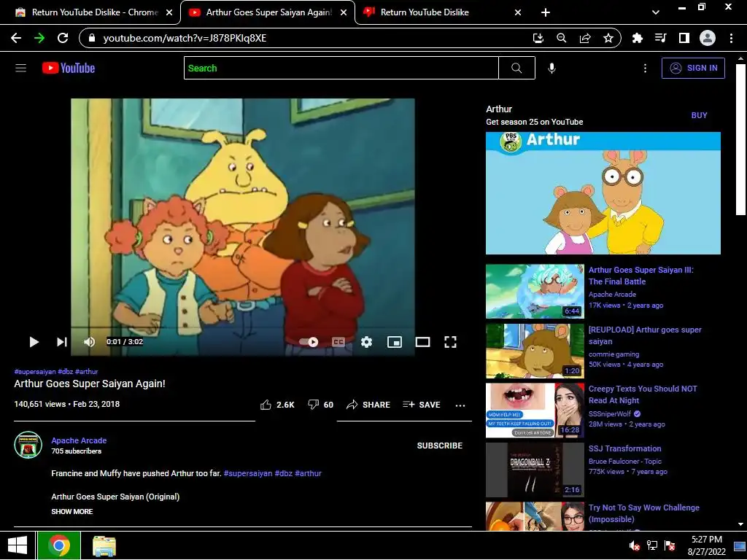Click the #supersaiyan hashtag above title

(35, 371)
